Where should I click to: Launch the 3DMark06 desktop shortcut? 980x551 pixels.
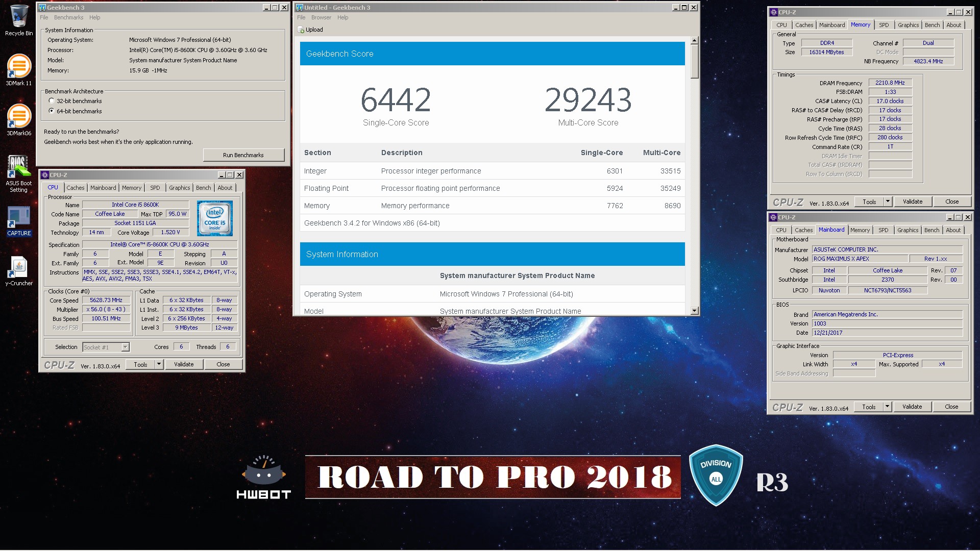tap(19, 120)
